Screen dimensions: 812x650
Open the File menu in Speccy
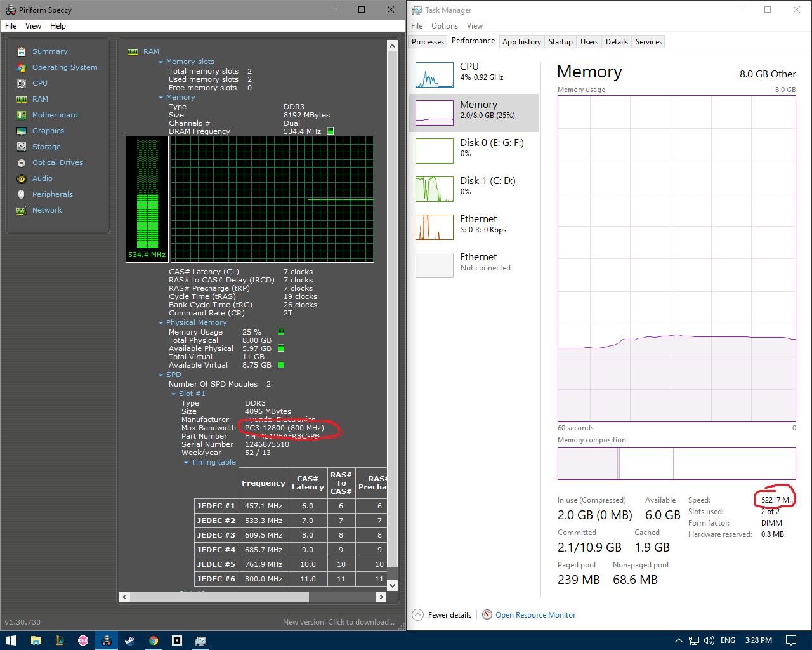[11, 26]
